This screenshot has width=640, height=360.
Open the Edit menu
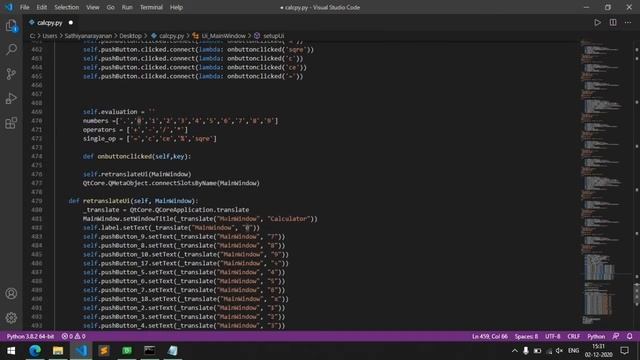coord(42,7)
